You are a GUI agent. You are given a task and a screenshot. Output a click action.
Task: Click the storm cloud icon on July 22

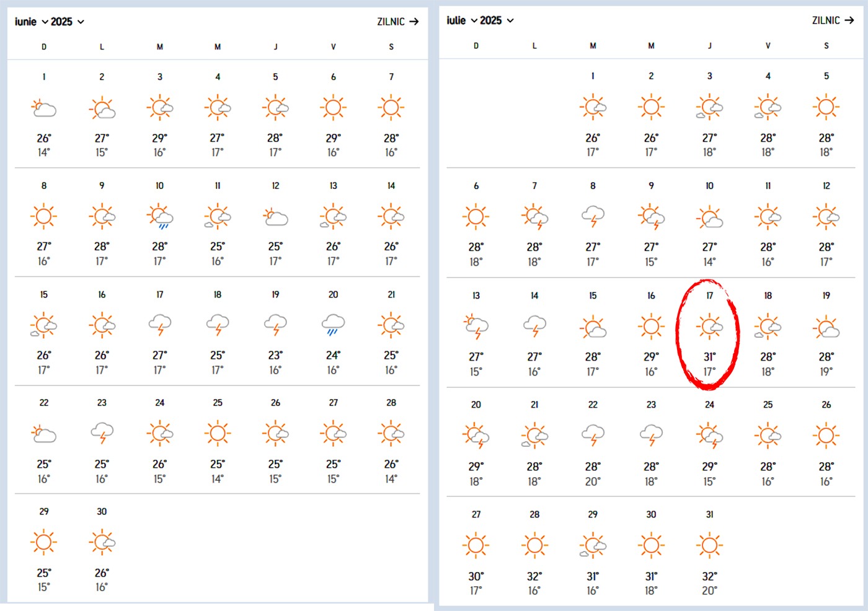pos(592,433)
